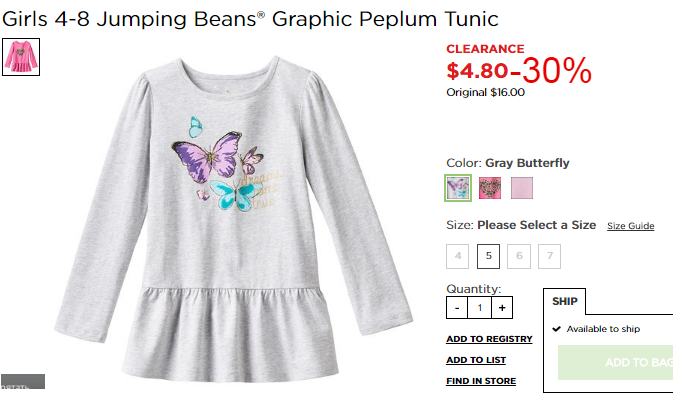Image resolution: width=673 pixels, height=393 pixels.
Task: Increase quantity with plus button
Action: pyautogui.click(x=502, y=308)
